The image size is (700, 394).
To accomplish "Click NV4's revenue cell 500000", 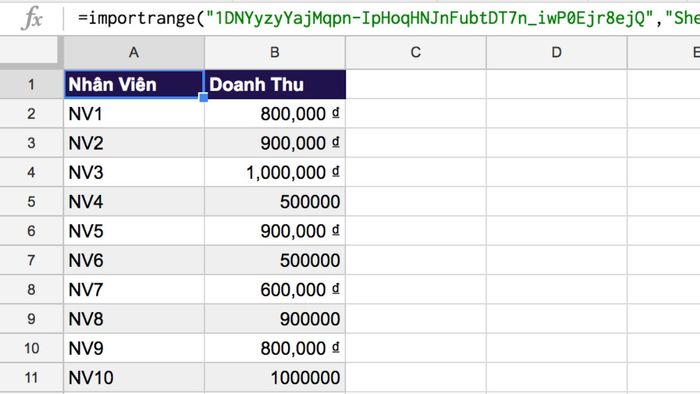I will (x=275, y=201).
